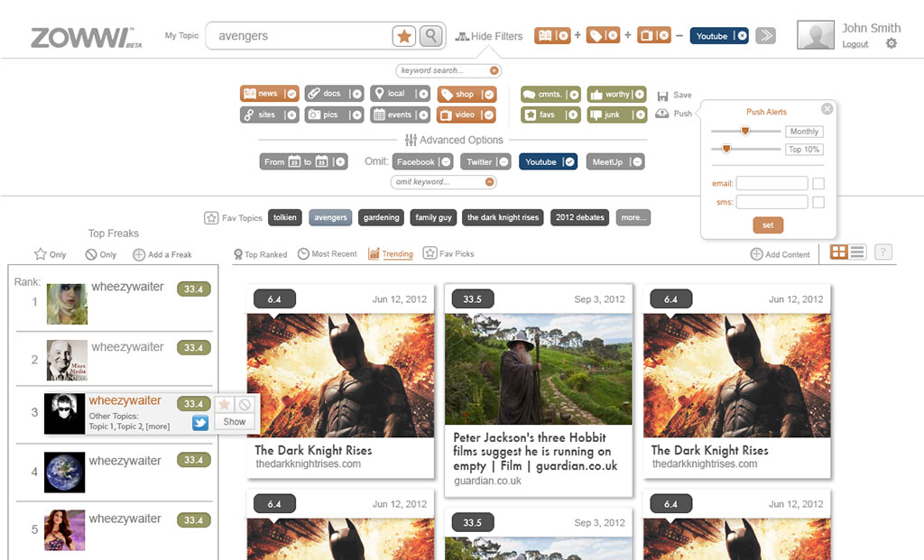This screenshot has height=560, width=924.
Task: Click Advanced Options sliders icon
Action: [x=411, y=140]
